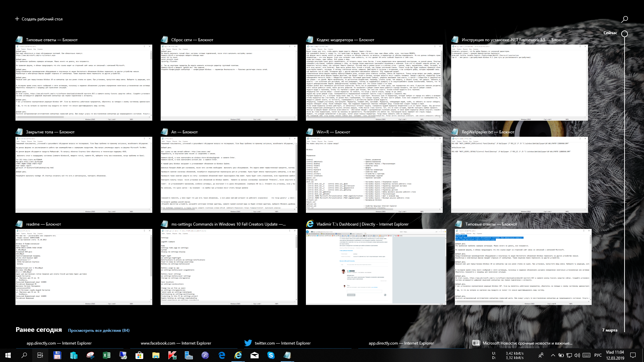Open the twitter.com — Internet Explorer activity
This screenshot has width=644, height=362.
[282, 343]
